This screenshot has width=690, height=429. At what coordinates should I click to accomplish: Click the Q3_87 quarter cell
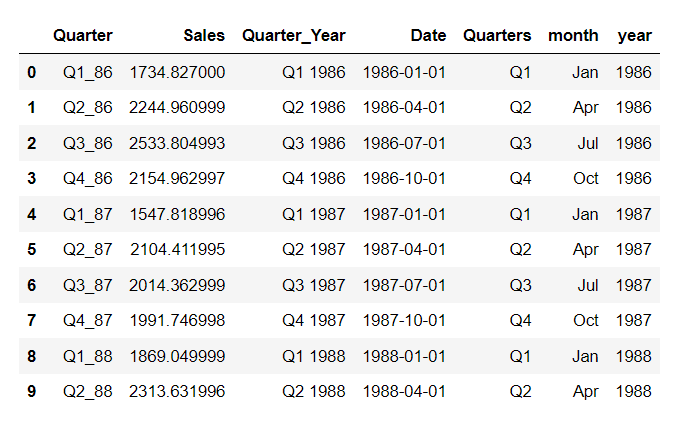[x=88, y=286]
